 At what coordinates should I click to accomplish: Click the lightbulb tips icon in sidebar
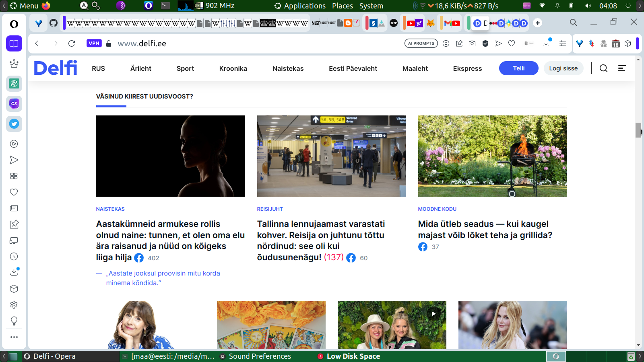[14, 321]
